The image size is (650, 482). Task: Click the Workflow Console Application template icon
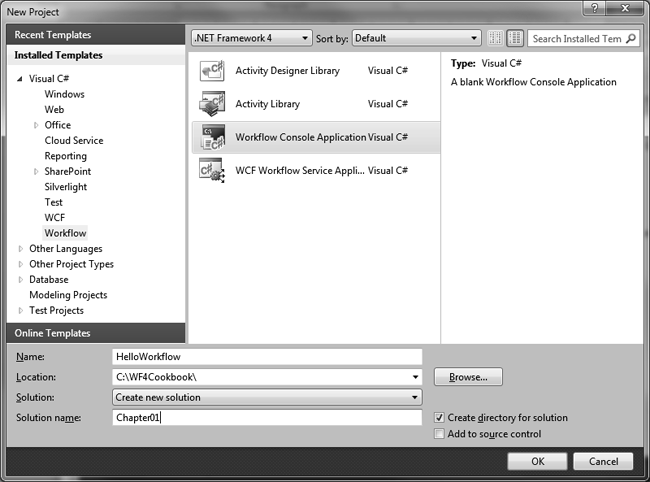coord(213,137)
